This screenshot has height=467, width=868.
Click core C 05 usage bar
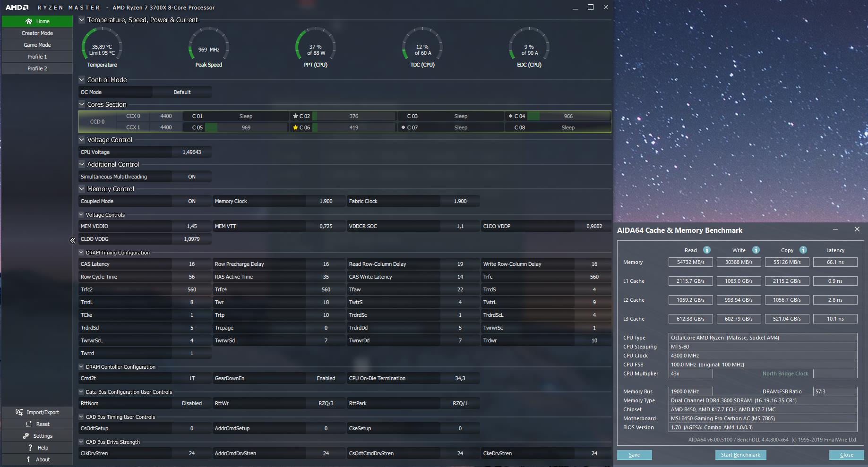pyautogui.click(x=246, y=127)
